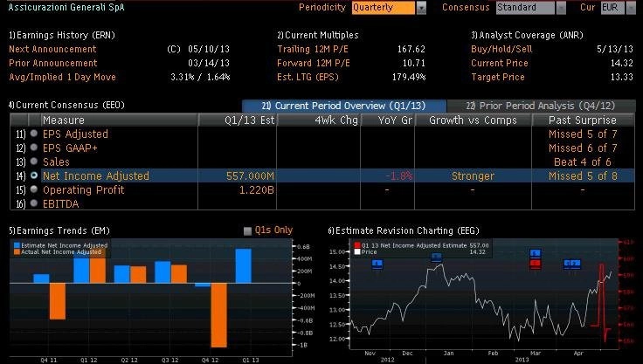Click the -1.8% YoY growth value

point(399,175)
